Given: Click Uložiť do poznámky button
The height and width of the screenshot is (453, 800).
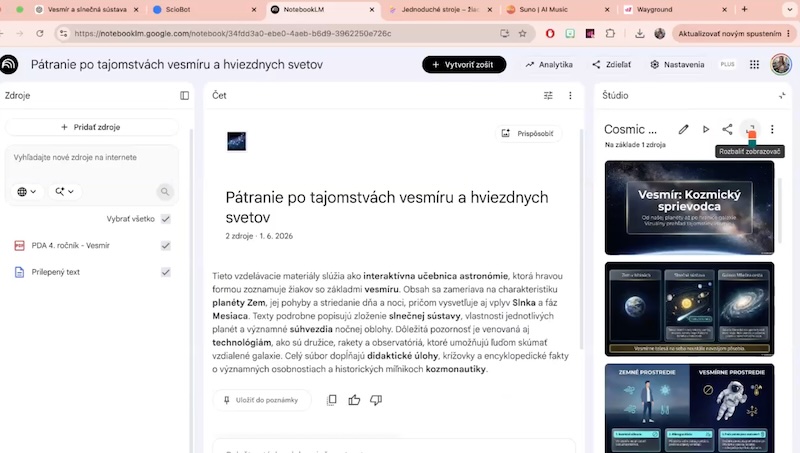Looking at the screenshot, I should pos(261,400).
